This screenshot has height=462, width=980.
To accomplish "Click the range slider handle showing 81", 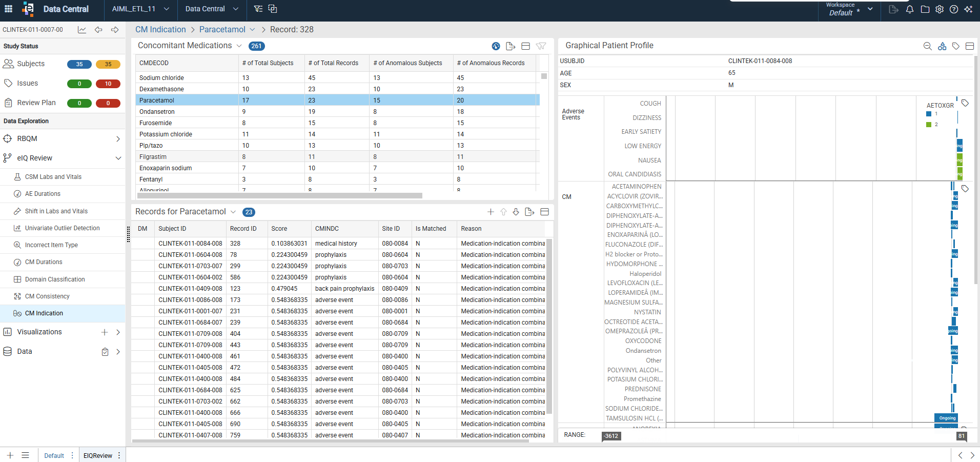I will [x=962, y=436].
